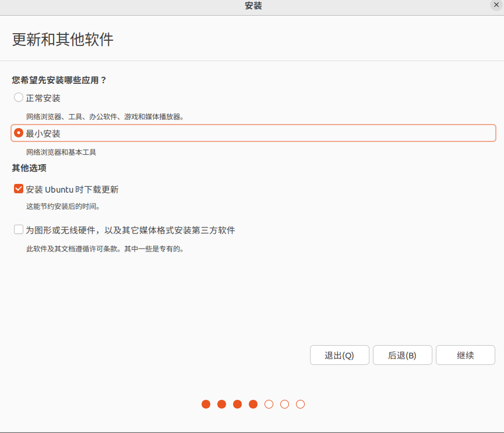Viewport: 504px width, 433px height.
Task: Click the 继续 button to proceed
Action: click(x=465, y=355)
